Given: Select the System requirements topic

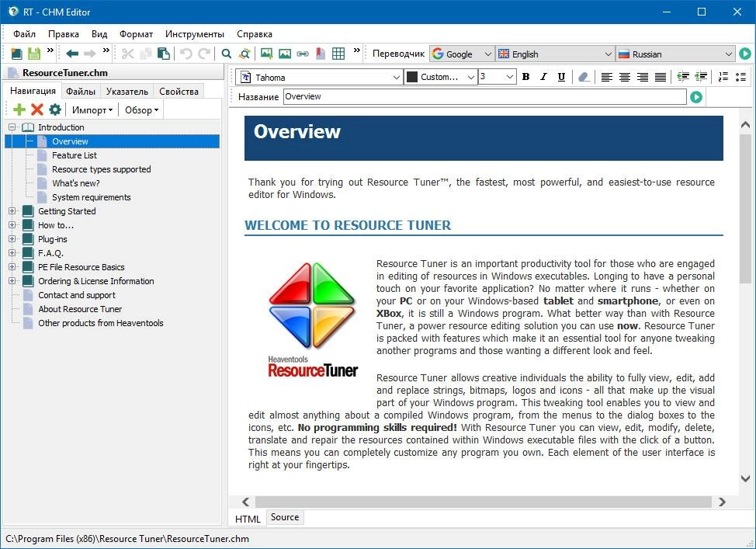Looking at the screenshot, I should click(91, 197).
